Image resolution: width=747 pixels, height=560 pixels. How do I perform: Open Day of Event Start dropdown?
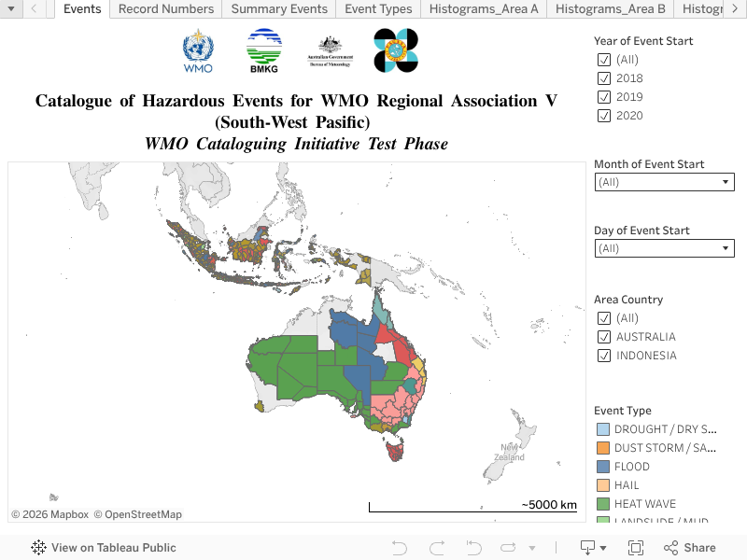coord(664,248)
